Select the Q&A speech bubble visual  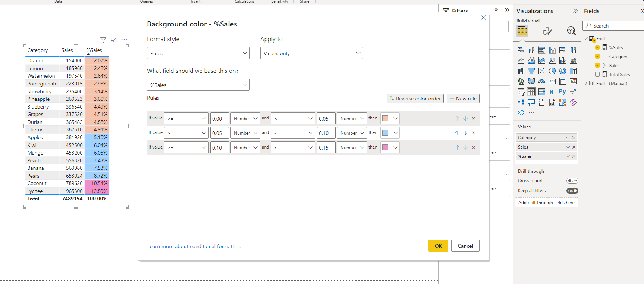pyautogui.click(x=531, y=102)
